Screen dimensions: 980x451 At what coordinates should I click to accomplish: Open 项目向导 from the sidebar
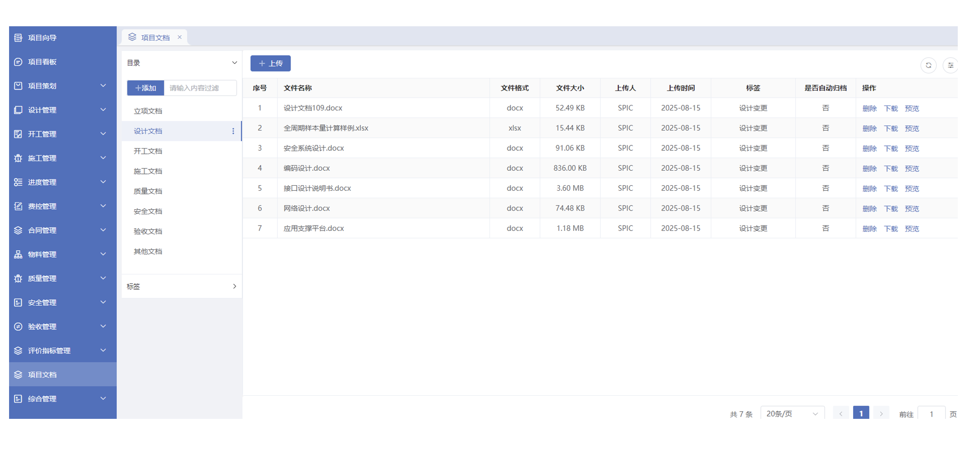click(x=42, y=38)
